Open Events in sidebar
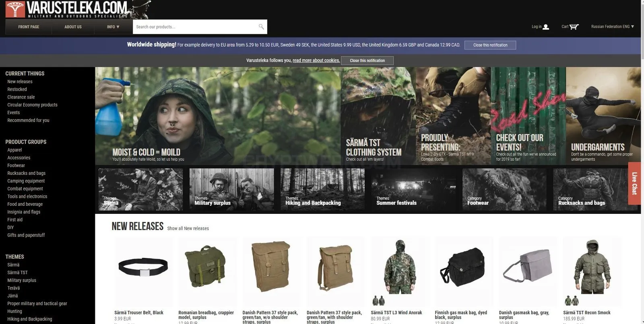This screenshot has width=644, height=324. (13, 113)
